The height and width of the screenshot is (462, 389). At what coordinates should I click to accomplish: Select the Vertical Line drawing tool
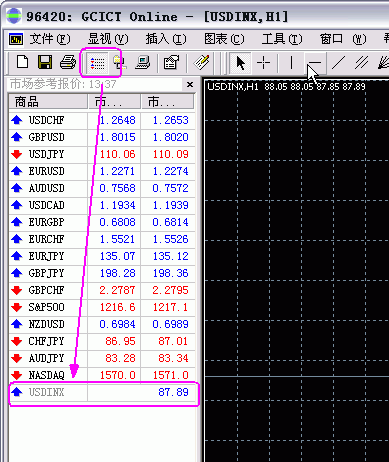[291, 63]
